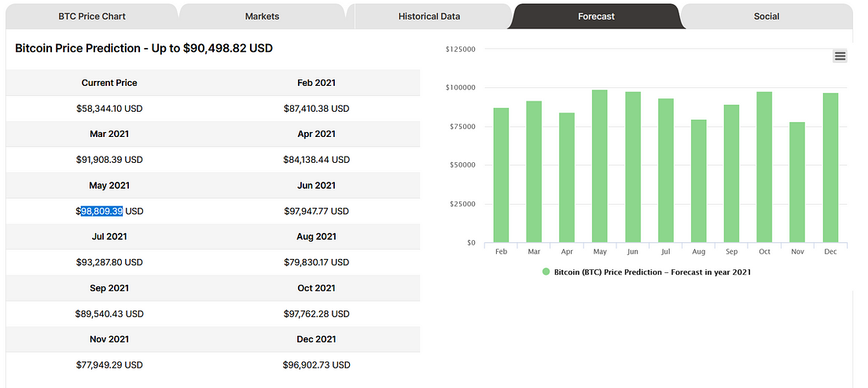
Task: Click the Nov forecast bar
Action: pos(797,183)
